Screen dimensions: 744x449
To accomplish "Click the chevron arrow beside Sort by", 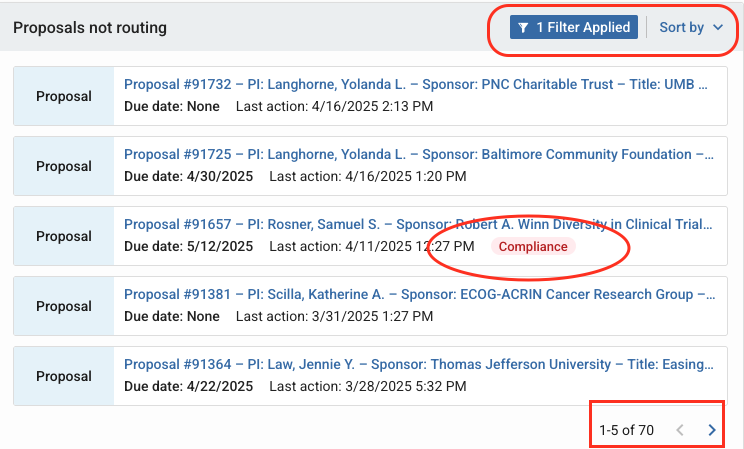I will pyautogui.click(x=718, y=28).
